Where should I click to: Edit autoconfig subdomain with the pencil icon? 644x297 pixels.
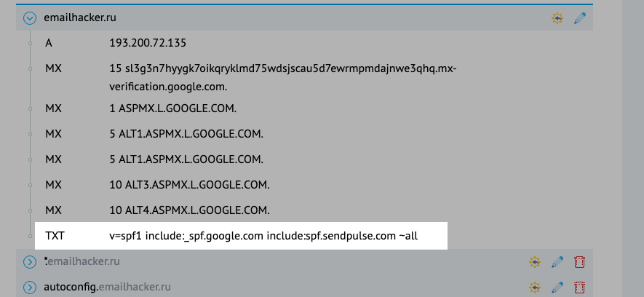[x=557, y=287]
